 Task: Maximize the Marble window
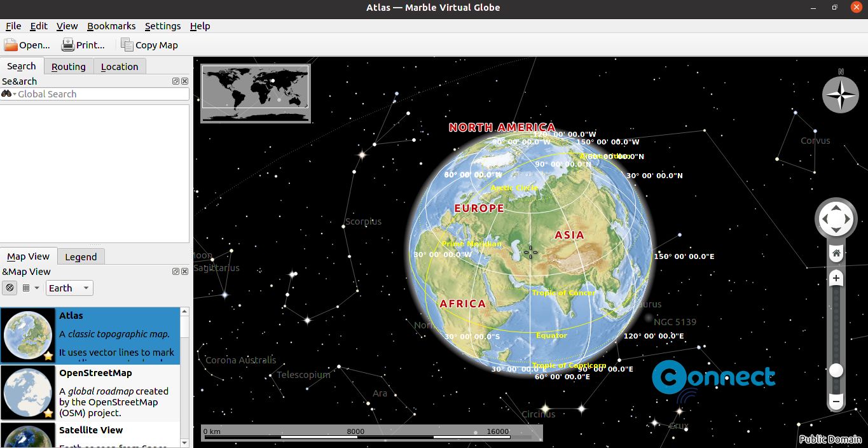point(834,8)
